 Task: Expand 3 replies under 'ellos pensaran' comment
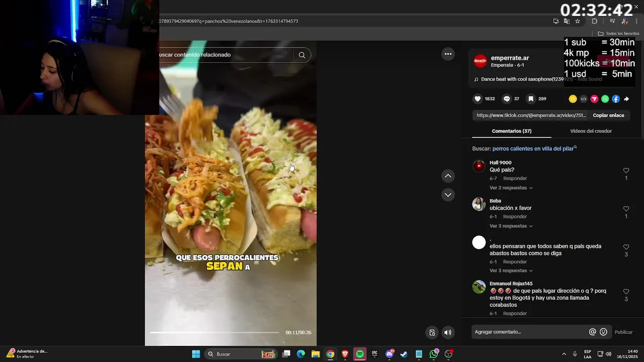[511, 271]
